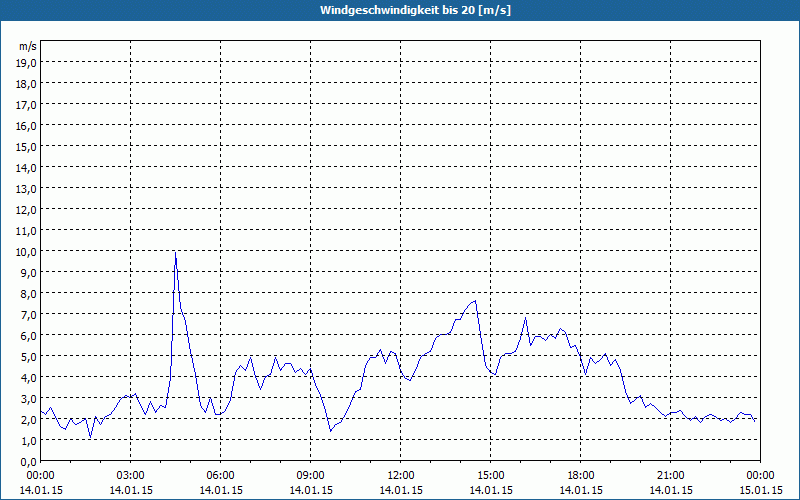This screenshot has width=800, height=500.
Task: Select the 4,0 y-axis label
Action: 29,378
